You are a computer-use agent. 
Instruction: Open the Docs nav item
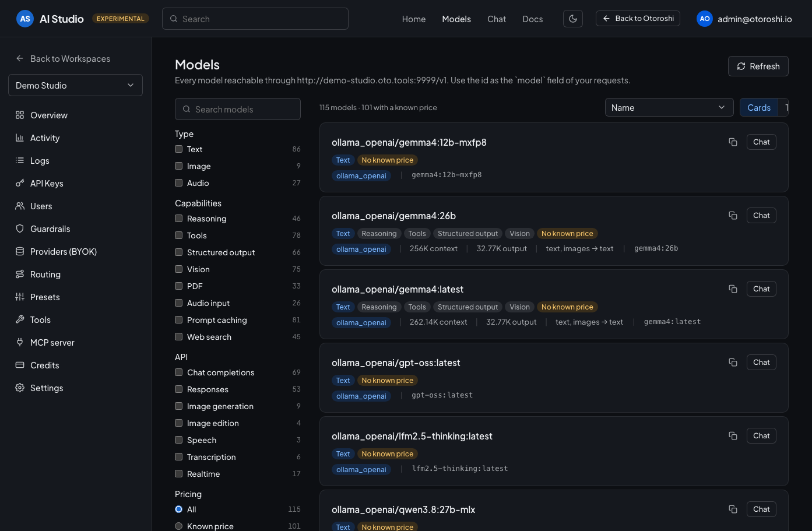click(x=533, y=19)
